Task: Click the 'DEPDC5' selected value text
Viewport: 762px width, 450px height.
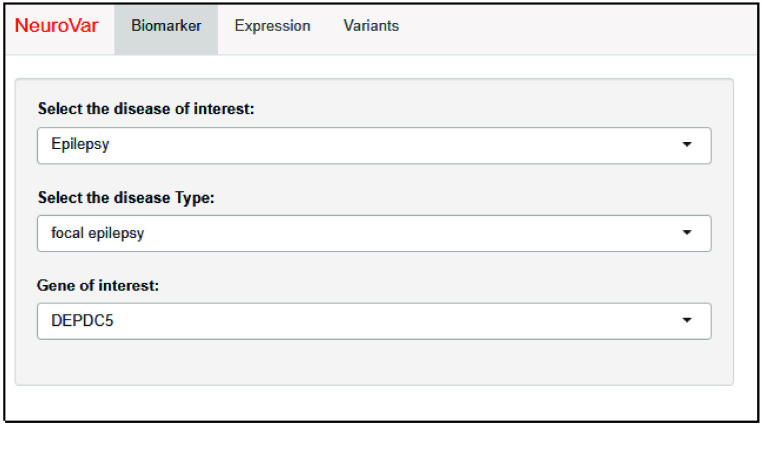Action: pos(78,321)
